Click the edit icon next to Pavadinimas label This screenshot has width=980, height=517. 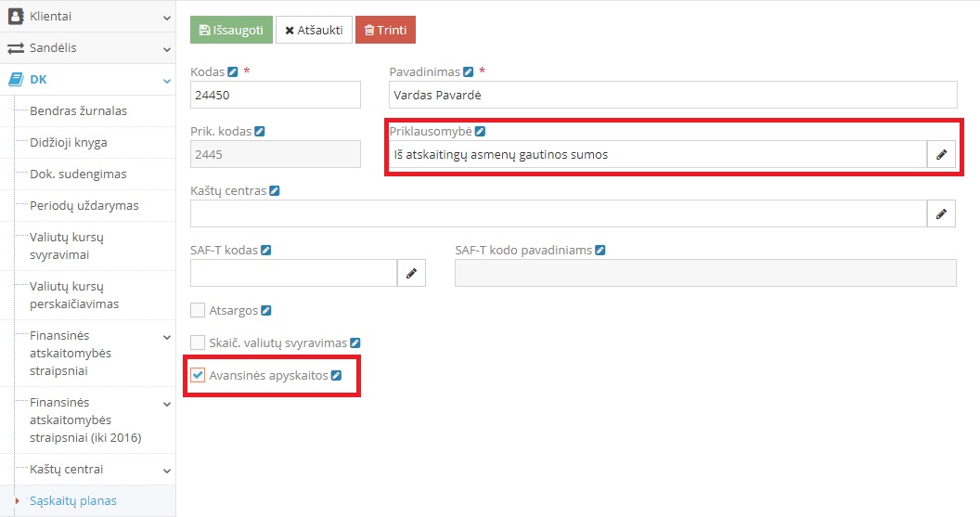(x=469, y=71)
